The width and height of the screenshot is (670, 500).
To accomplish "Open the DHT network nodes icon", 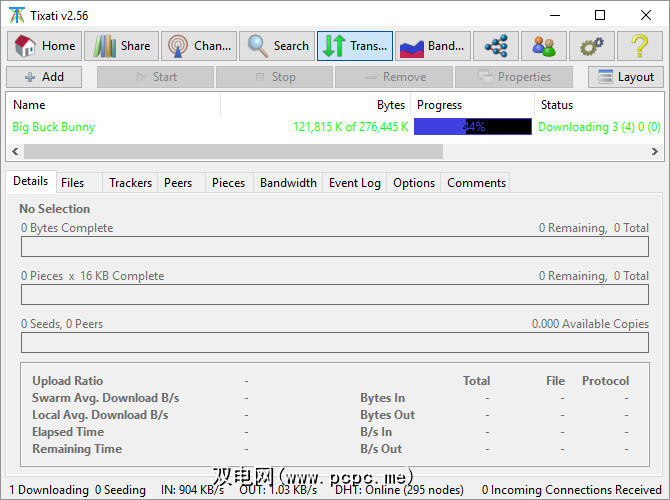I will coord(496,46).
